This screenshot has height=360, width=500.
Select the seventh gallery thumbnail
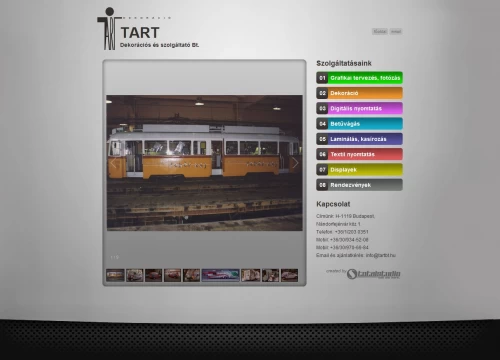(251, 275)
